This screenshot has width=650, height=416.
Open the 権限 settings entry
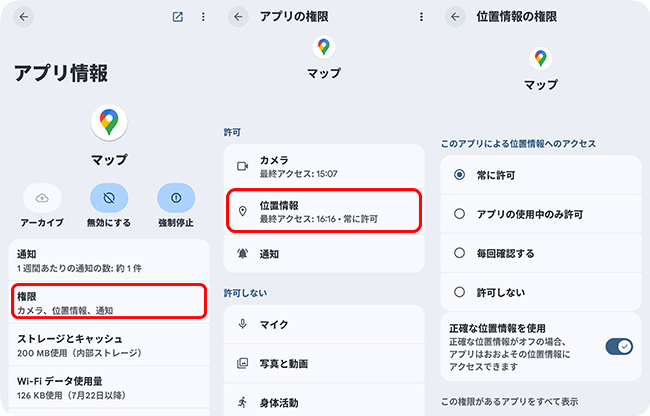click(109, 301)
